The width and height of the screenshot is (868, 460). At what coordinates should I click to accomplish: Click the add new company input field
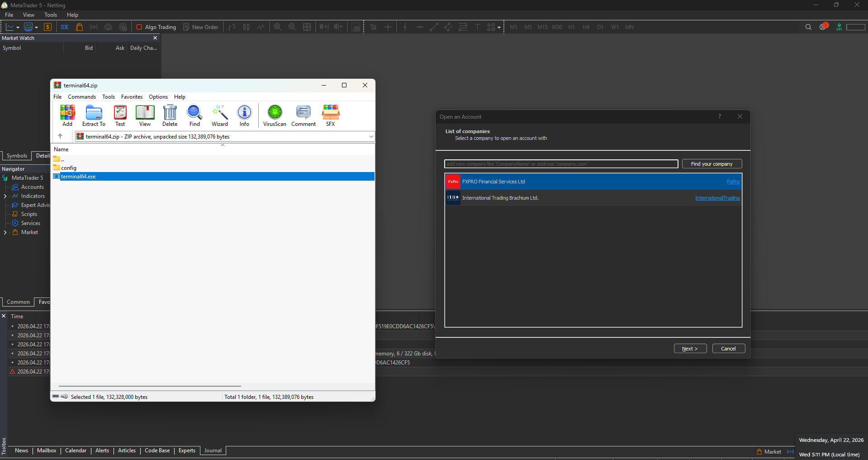tap(561, 164)
